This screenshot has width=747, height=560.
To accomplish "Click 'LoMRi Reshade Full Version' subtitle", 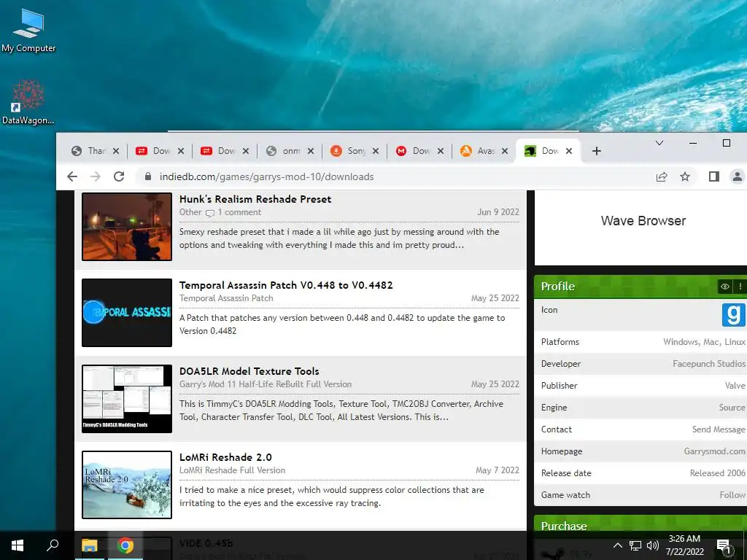I will (232, 470).
